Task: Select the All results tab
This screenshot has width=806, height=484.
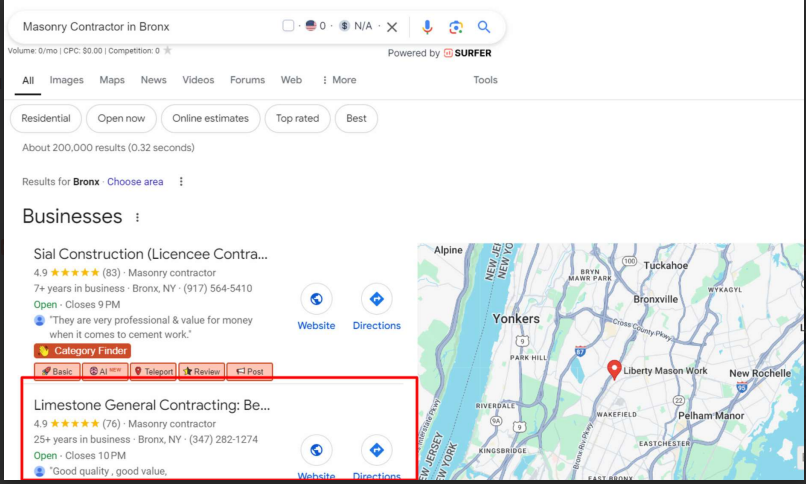Action: pos(28,81)
